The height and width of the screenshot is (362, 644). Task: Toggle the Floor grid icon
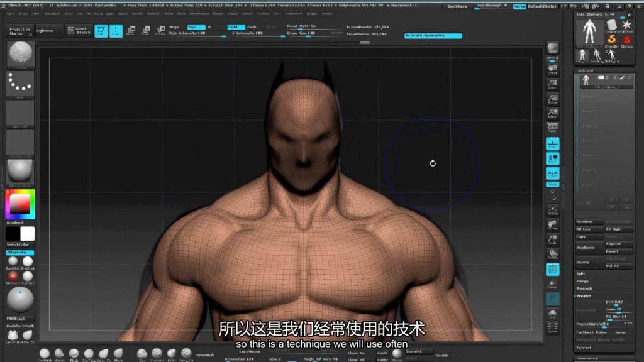553,144
